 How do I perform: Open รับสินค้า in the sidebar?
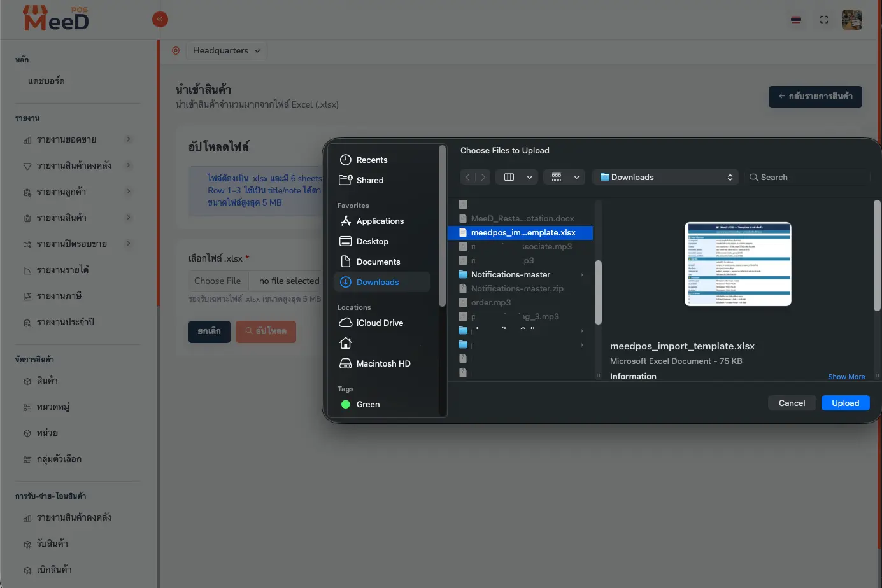pos(52,543)
